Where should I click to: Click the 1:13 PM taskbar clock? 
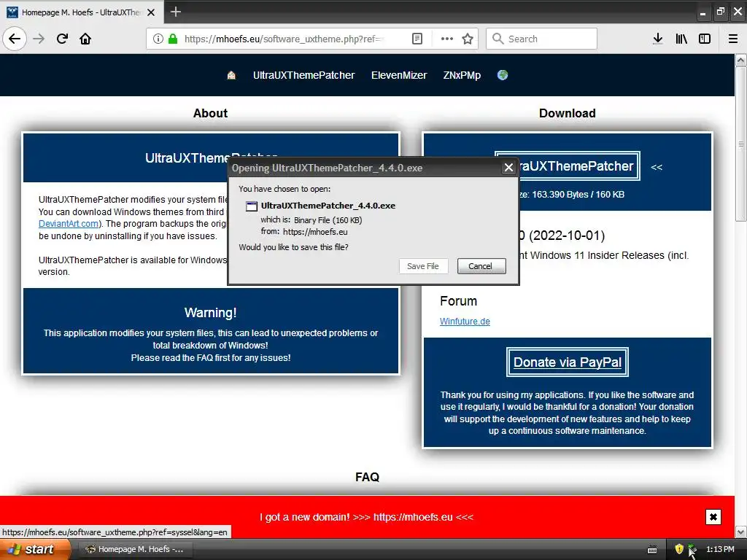coord(720,549)
